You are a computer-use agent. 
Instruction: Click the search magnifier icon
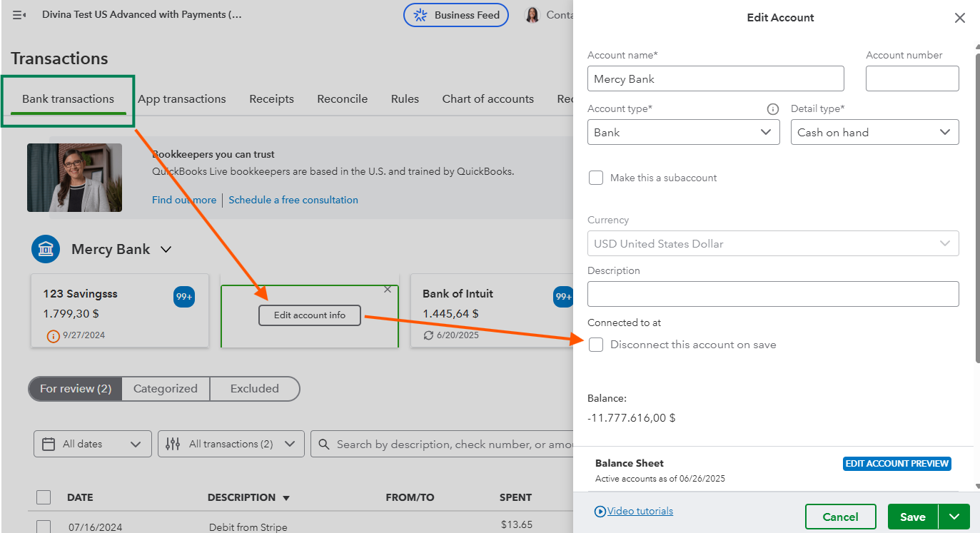324,444
